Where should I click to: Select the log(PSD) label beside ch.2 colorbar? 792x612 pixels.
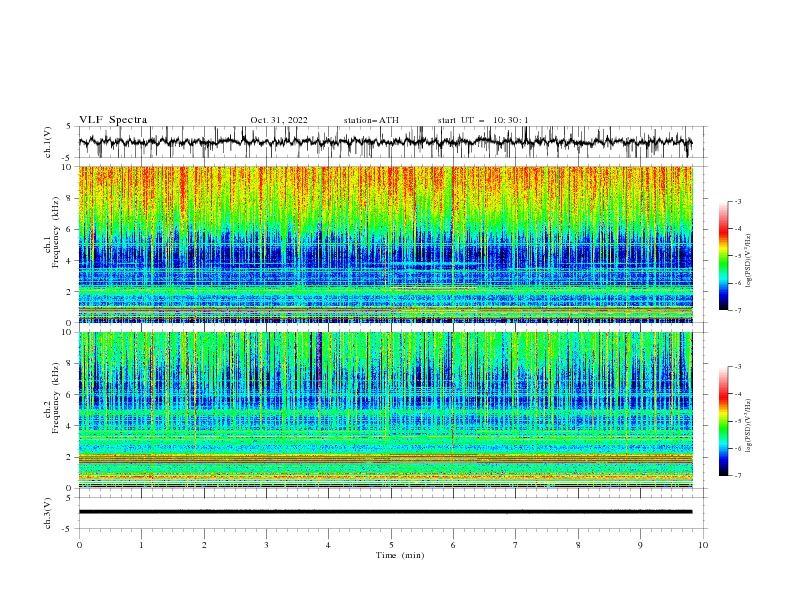(748, 425)
